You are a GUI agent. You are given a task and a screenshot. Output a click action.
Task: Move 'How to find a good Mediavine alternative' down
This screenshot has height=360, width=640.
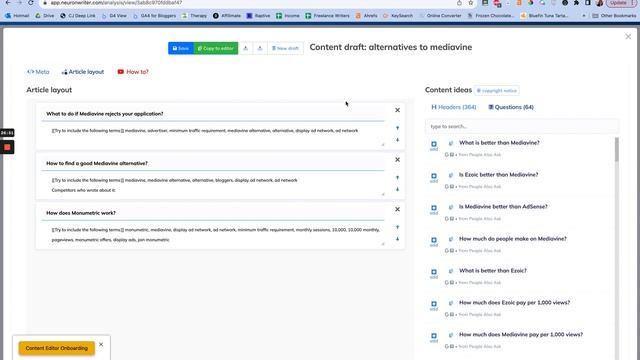tap(397, 189)
